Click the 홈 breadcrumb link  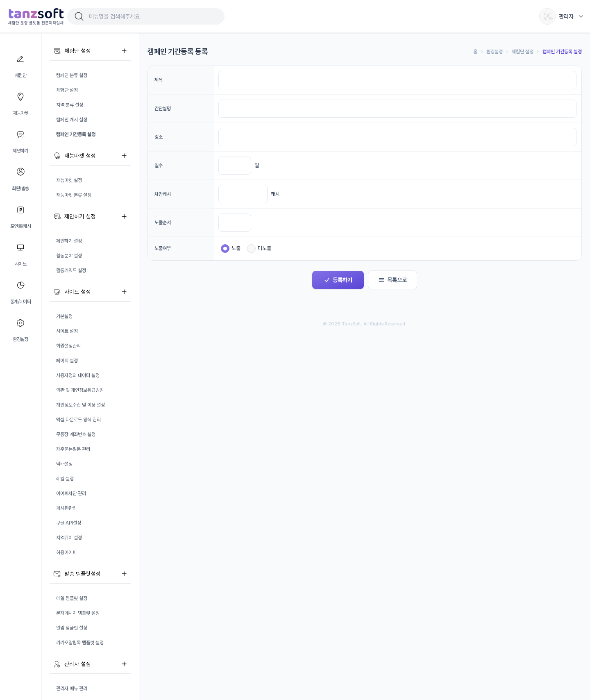click(x=475, y=52)
